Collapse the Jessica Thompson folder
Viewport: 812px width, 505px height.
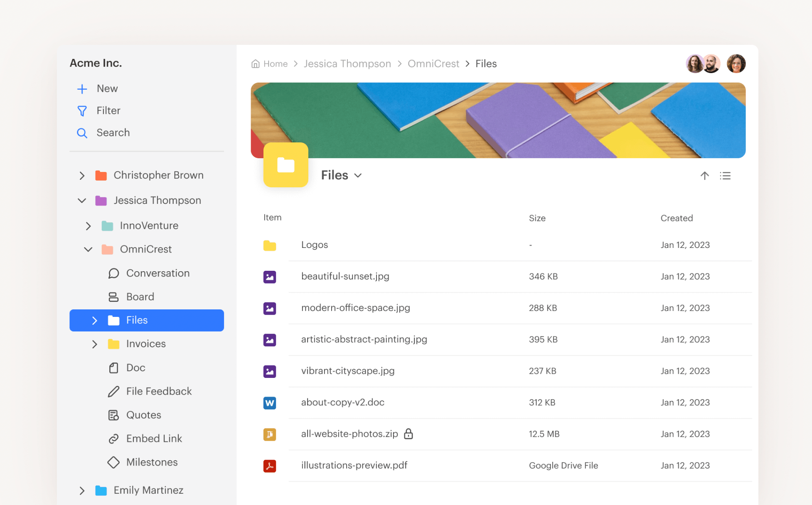82,201
